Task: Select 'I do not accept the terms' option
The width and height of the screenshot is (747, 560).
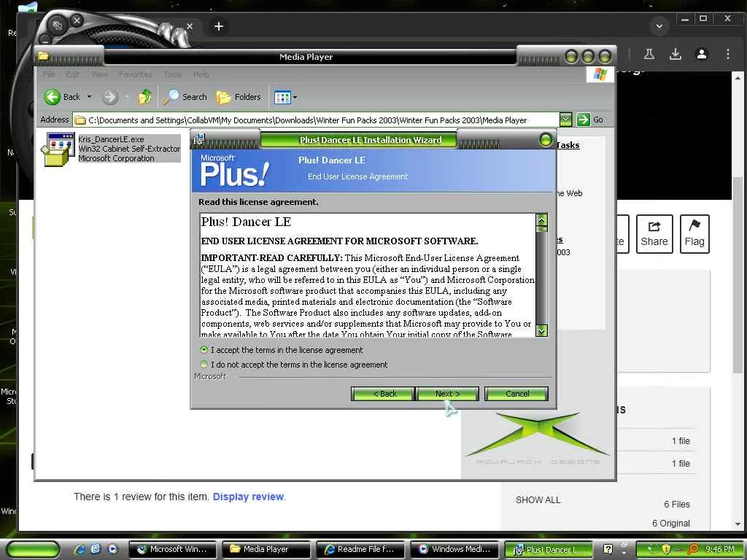Action: pyautogui.click(x=204, y=365)
